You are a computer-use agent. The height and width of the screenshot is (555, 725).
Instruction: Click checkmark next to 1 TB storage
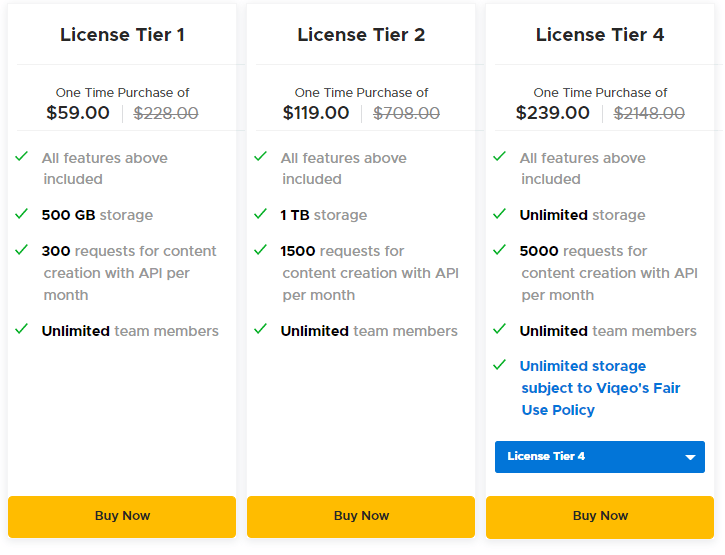[260, 214]
